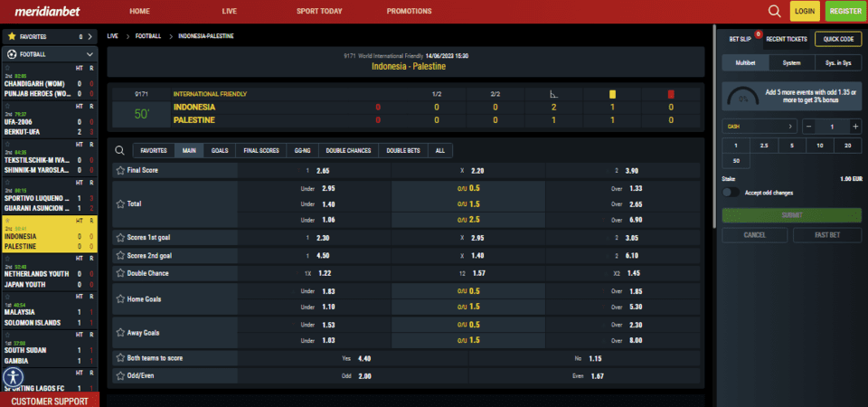Click the yellow card column icon
The image size is (868, 407).
click(612, 95)
